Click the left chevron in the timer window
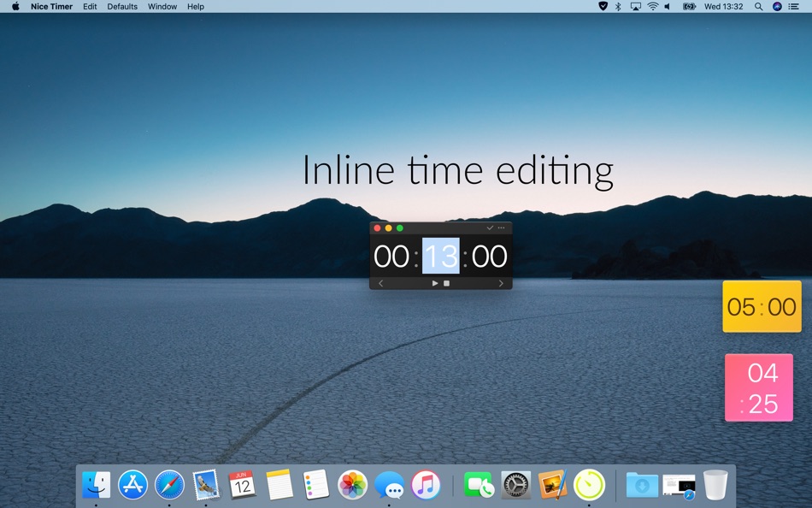This screenshot has width=812, height=508. [x=380, y=284]
